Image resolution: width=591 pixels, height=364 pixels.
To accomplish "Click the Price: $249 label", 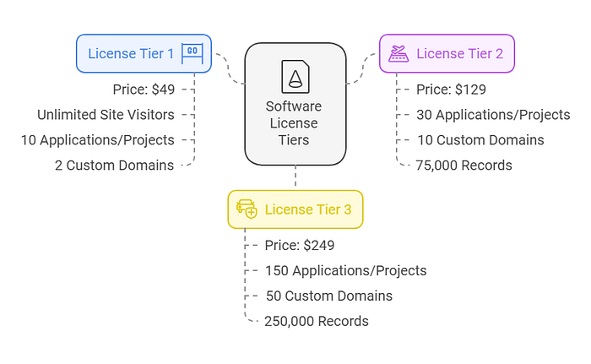I will click(300, 245).
